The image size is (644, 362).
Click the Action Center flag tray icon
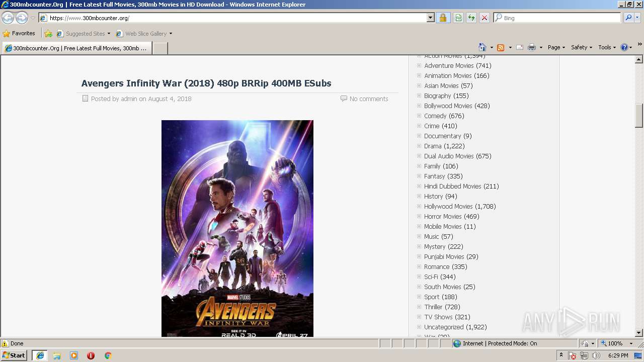click(x=572, y=355)
